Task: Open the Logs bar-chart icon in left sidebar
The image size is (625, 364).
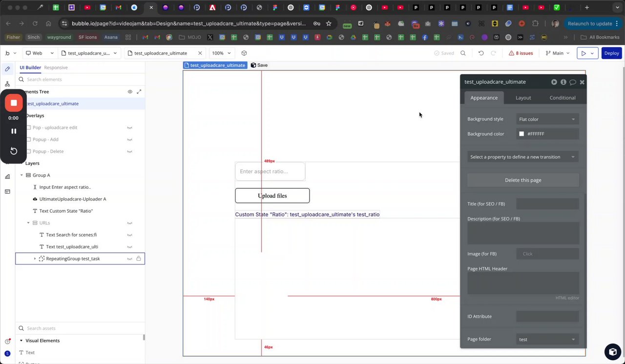Action: pos(7,176)
